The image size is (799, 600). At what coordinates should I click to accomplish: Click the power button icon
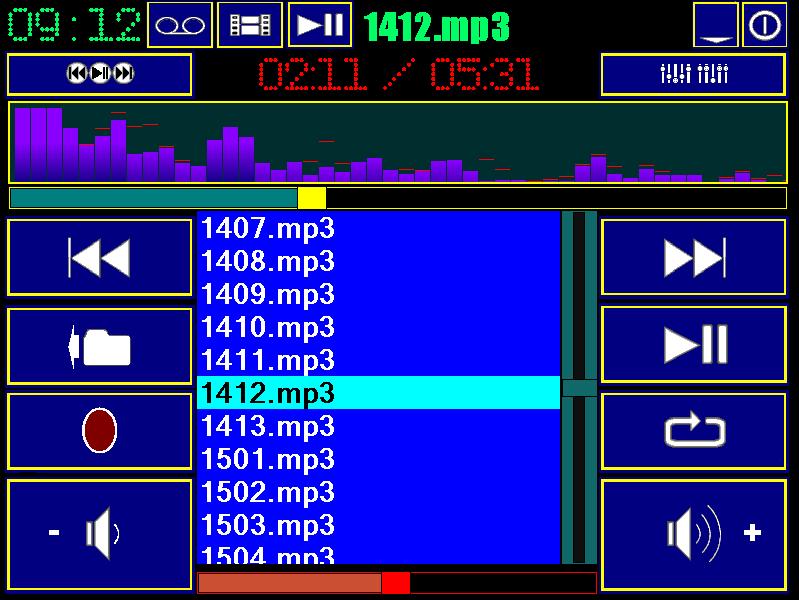tap(763, 25)
